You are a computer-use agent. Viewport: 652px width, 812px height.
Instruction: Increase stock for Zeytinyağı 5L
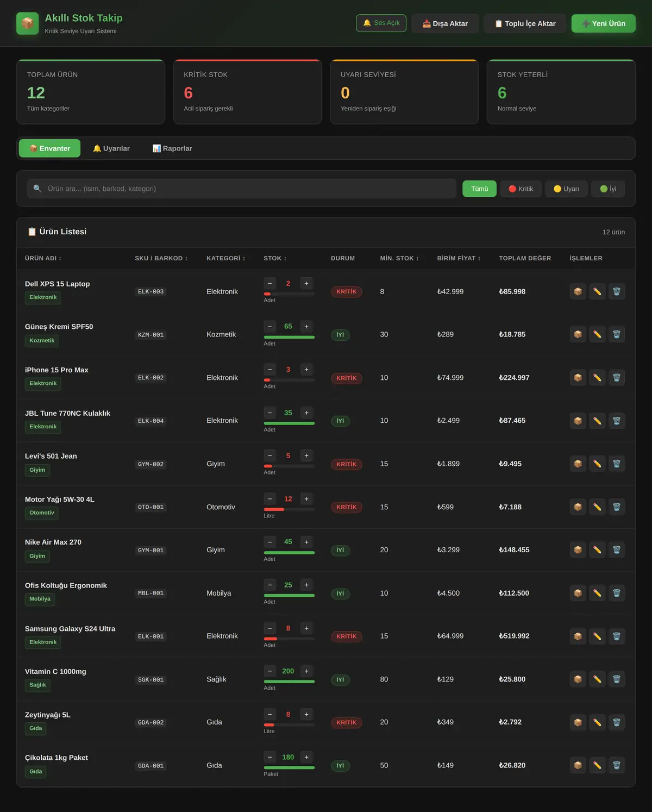306,714
